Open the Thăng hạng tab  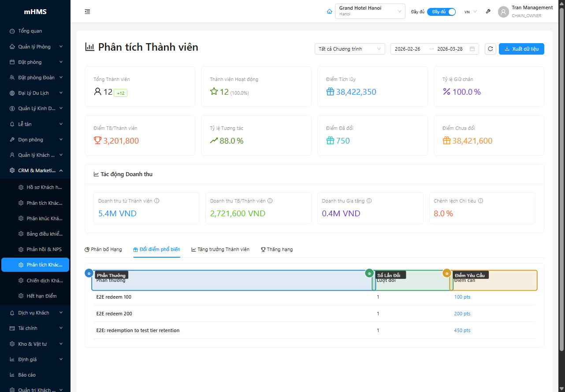277,249
